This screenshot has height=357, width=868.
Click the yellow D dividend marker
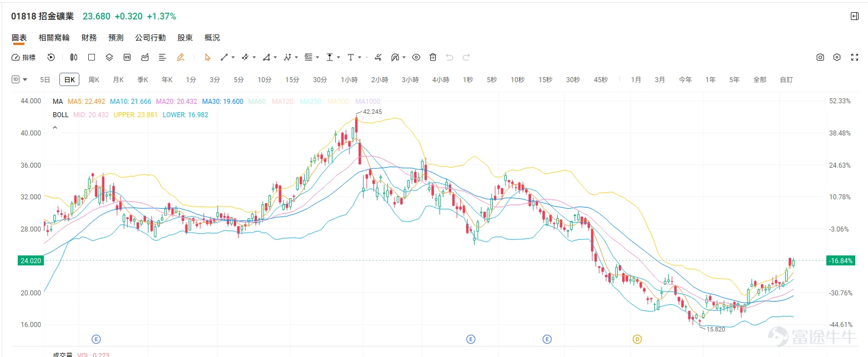(637, 339)
